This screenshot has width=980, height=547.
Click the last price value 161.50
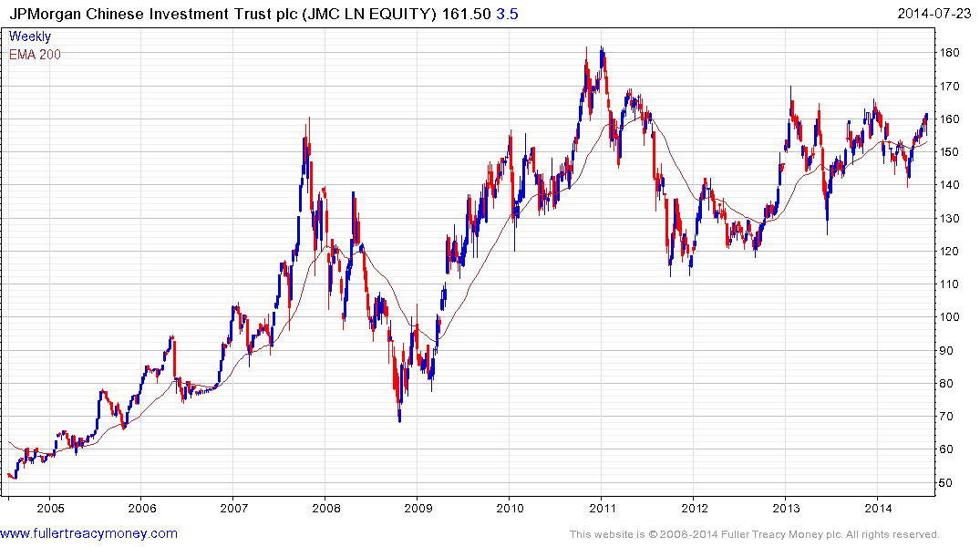click(466, 14)
